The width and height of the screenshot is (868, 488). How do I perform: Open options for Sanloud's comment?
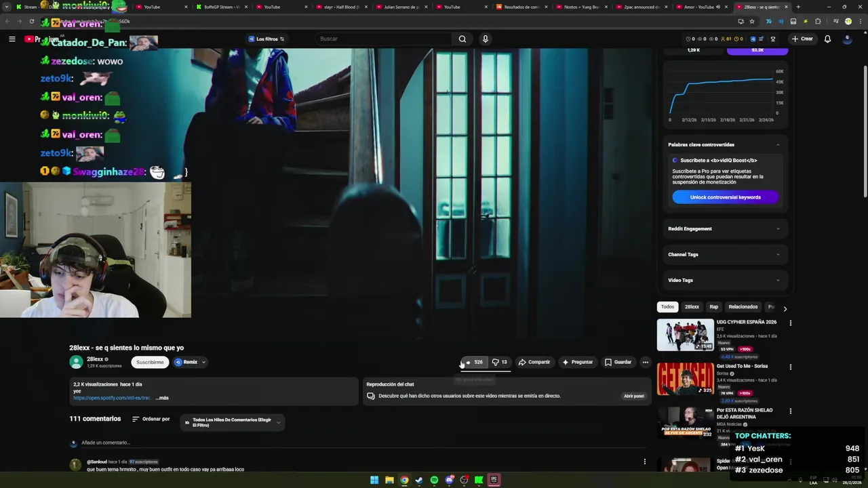[644, 462]
